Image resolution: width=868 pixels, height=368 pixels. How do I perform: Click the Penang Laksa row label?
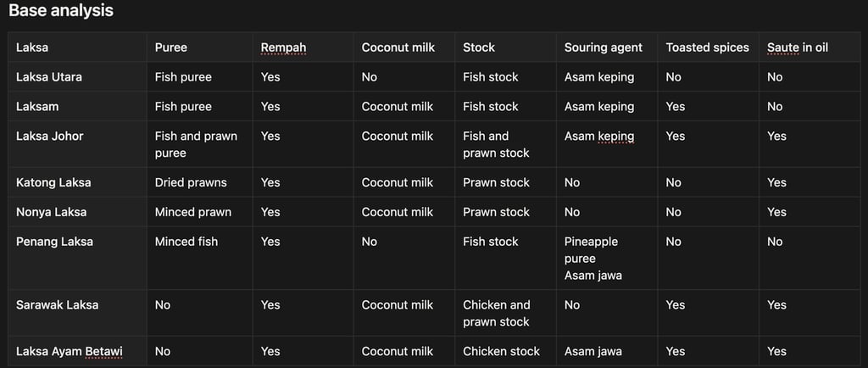click(54, 242)
